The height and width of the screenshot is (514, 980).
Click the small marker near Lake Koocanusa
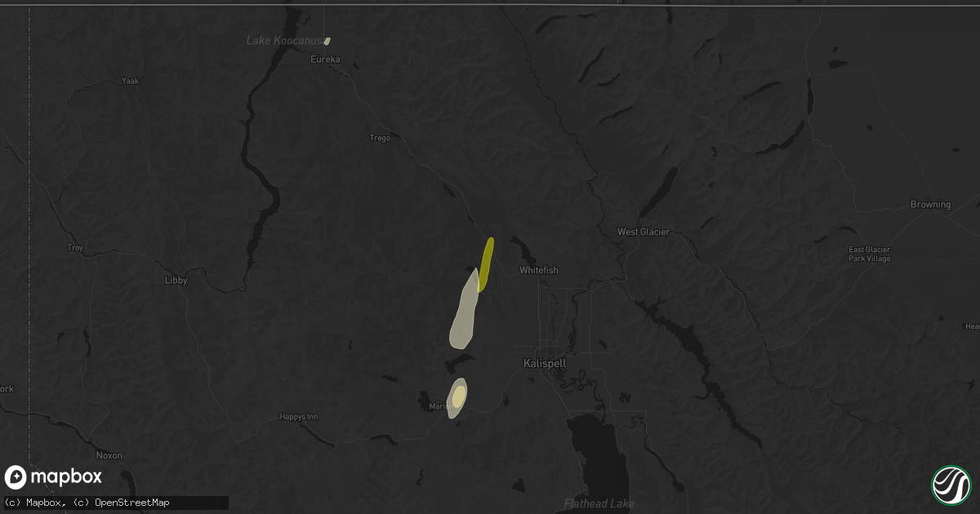coord(327,41)
